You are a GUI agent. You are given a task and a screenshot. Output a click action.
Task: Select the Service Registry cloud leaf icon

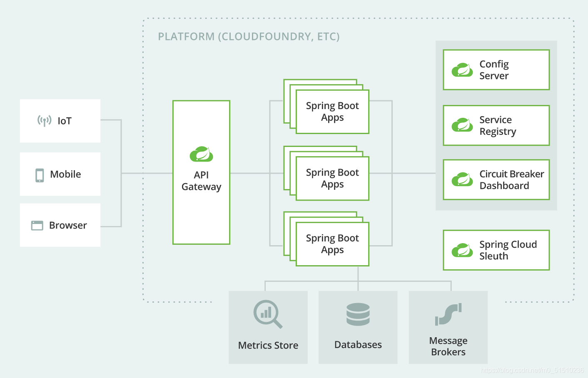pyautogui.click(x=462, y=125)
